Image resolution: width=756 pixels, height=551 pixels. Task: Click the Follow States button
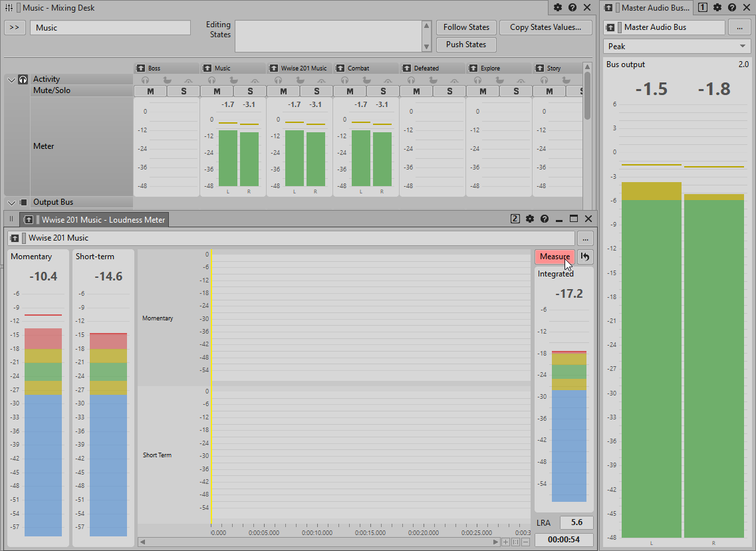(x=466, y=27)
